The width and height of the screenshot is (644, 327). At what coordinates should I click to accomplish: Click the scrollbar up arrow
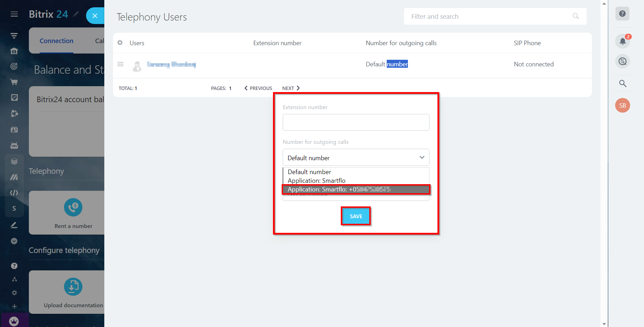point(604,3)
